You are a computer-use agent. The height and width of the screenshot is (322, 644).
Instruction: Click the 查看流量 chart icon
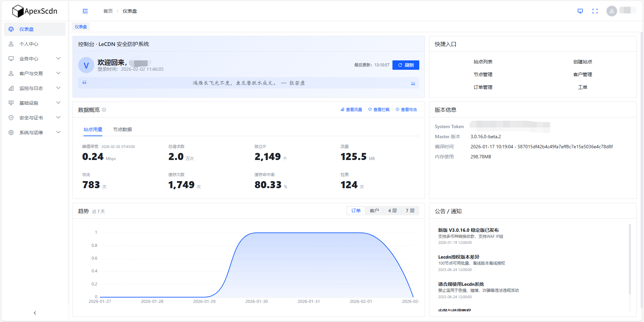pos(342,109)
